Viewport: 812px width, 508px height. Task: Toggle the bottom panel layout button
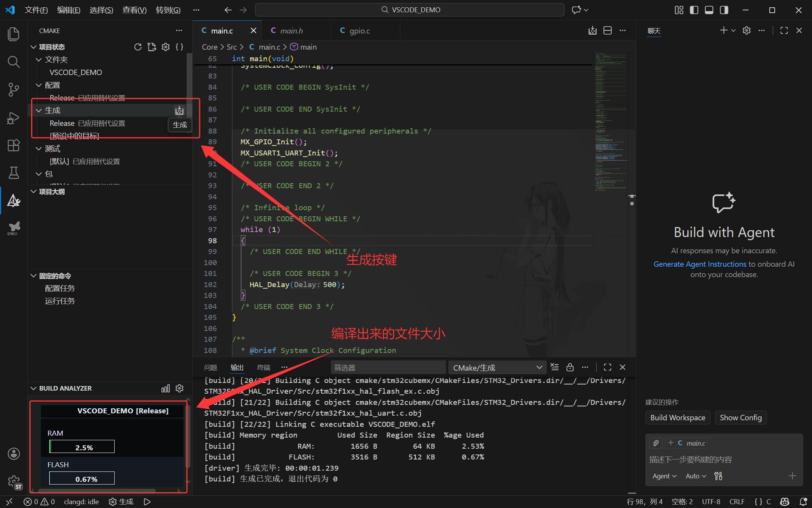[709, 10]
